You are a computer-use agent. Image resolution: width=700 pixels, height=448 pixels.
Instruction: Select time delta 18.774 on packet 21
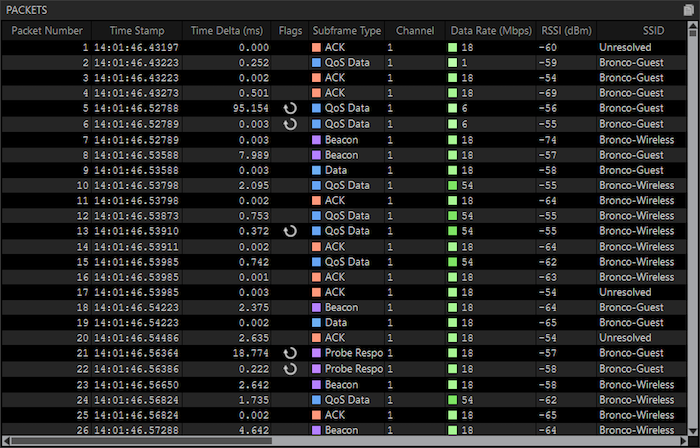click(251, 353)
